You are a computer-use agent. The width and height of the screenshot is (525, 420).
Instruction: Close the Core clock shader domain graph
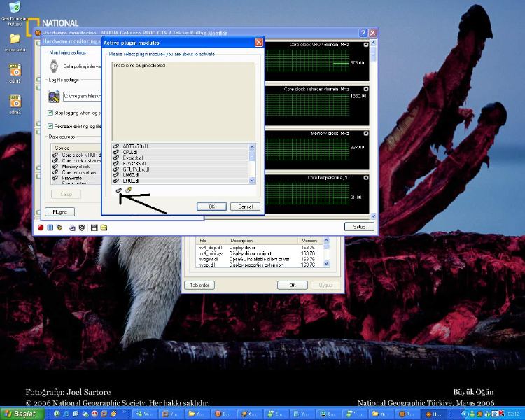coord(366,89)
